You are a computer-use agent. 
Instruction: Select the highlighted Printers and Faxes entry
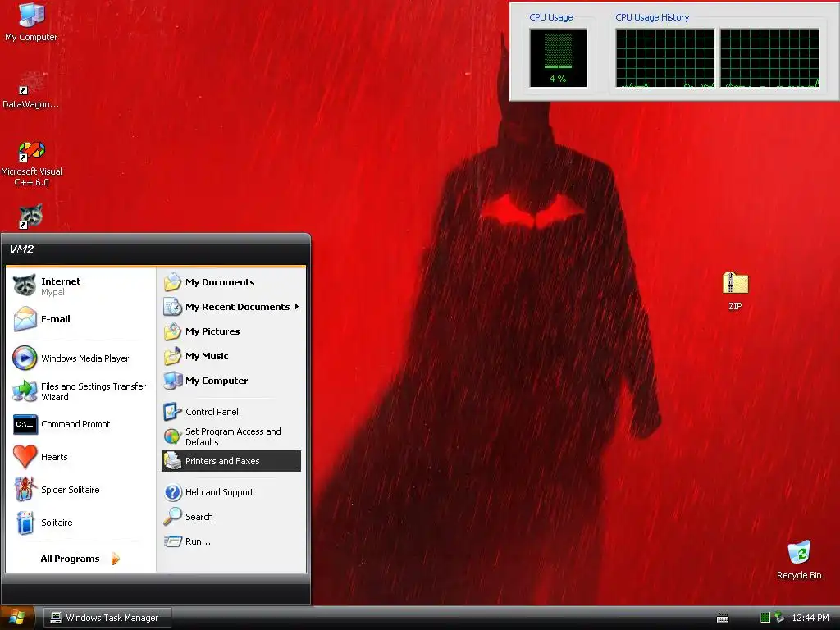[231, 461]
